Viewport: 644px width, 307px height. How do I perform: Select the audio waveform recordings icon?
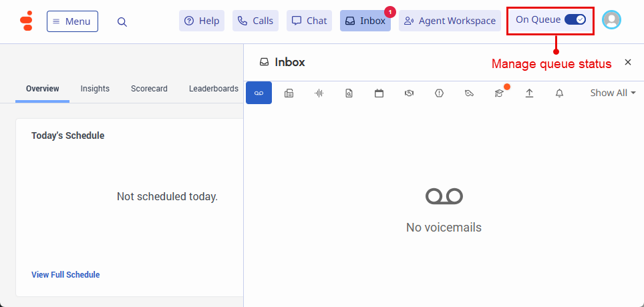pyautogui.click(x=319, y=93)
